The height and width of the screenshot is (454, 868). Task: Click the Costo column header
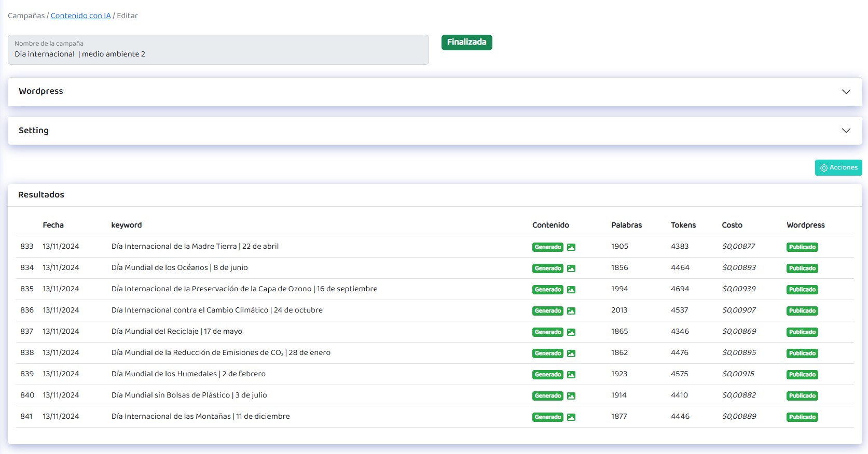click(x=732, y=225)
